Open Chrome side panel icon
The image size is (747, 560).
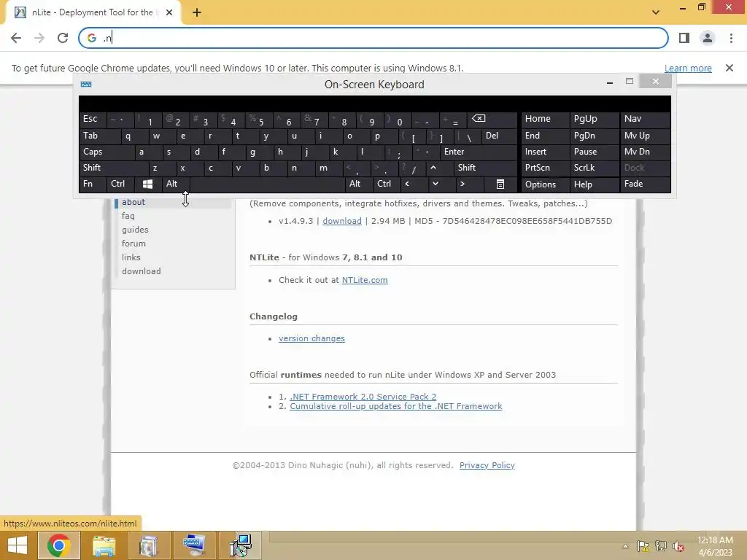684,38
